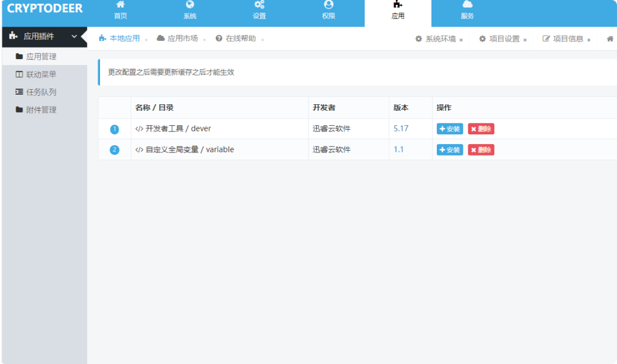Click the 设置 gears icon in navbar
Viewport: 617px width, 364px height.
[259, 4]
